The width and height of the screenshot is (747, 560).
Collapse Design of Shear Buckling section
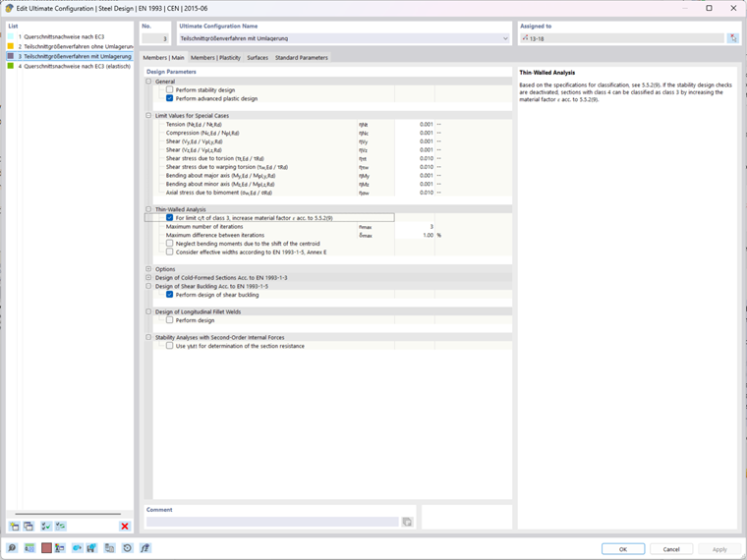tap(148, 286)
